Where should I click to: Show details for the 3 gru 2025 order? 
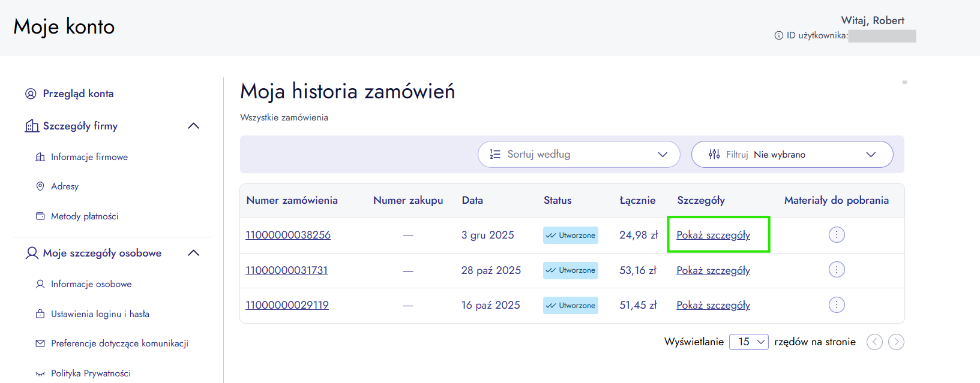tap(714, 235)
